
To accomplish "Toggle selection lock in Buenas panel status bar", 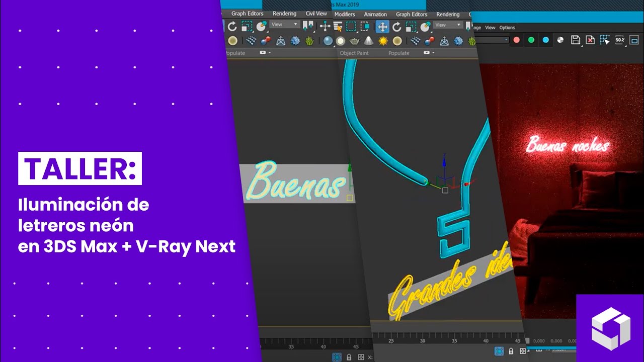I will [x=348, y=357].
